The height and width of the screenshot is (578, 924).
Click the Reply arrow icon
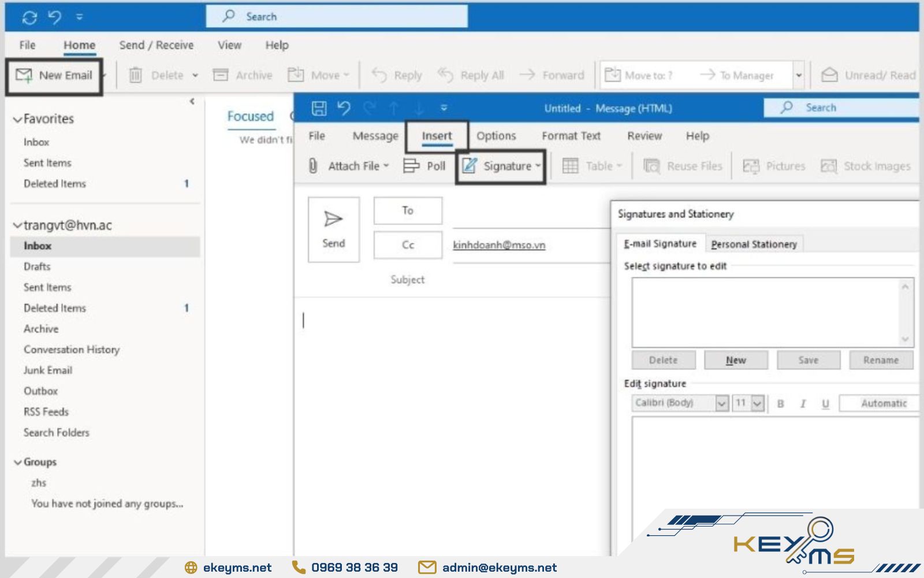tap(379, 75)
